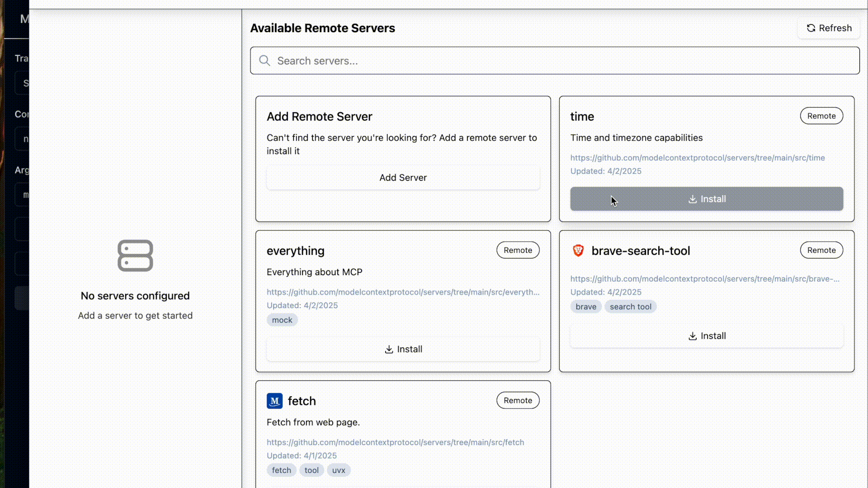Open the brave-search-tool GitHub link
Screen dimensions: 868x488
[x=705, y=279]
